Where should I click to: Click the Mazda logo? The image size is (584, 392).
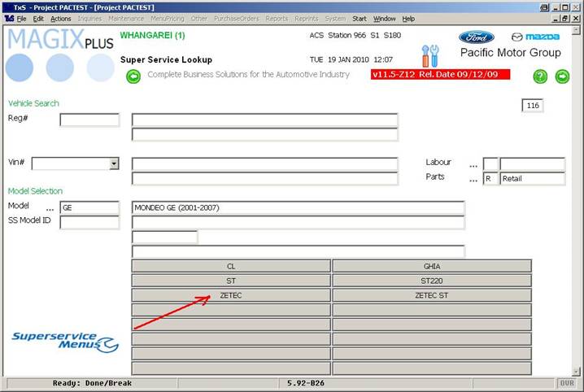click(535, 37)
